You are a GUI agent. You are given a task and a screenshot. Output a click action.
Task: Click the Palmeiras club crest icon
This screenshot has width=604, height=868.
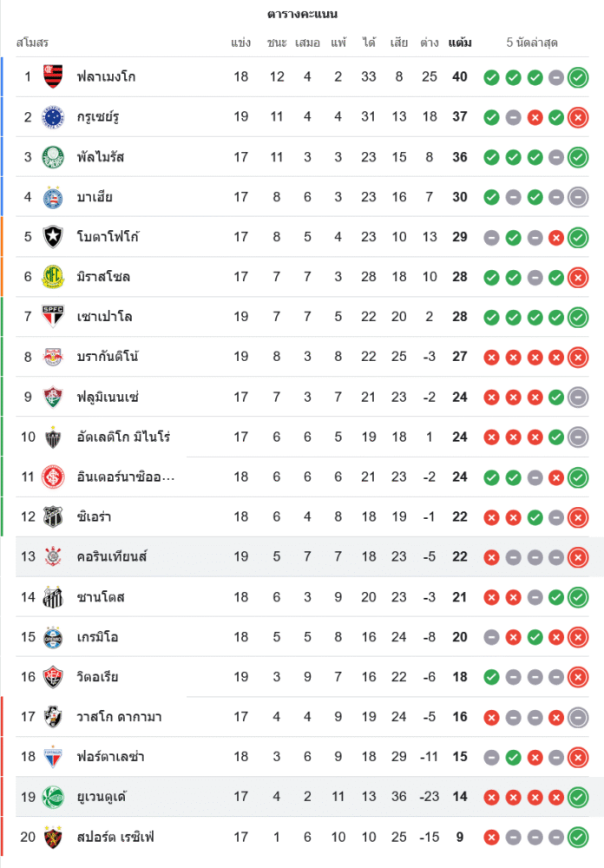click(53, 157)
